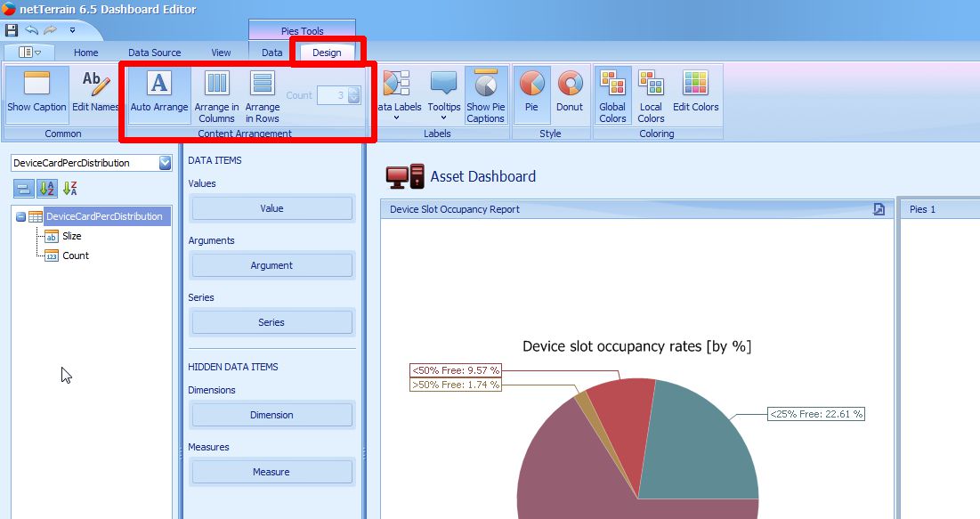Viewport: 980px width, 519px height.
Task: Toggle Show Caption option
Action: coord(36,93)
